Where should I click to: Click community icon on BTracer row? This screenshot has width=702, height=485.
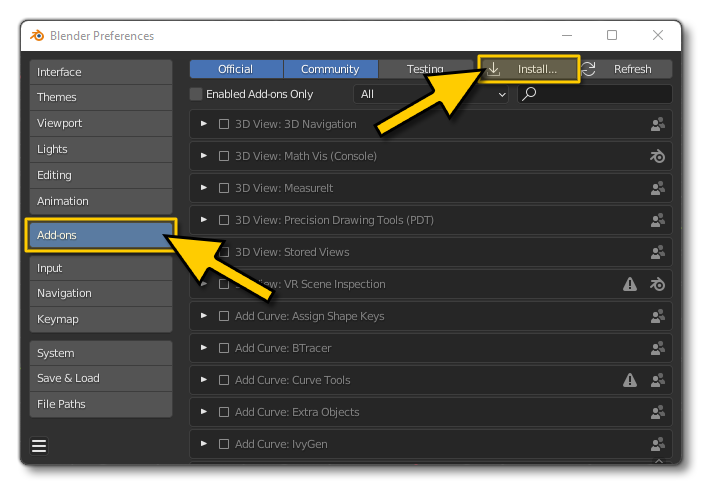point(657,348)
